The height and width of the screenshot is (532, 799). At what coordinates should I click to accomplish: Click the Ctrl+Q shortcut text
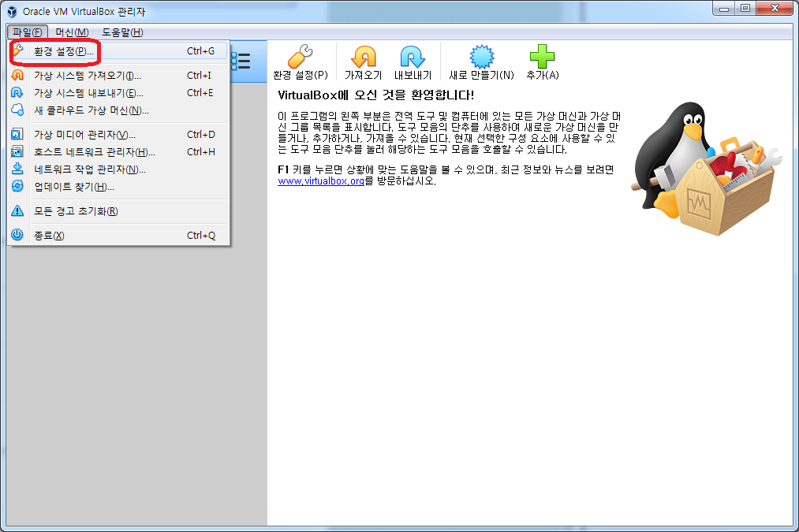[x=201, y=235]
